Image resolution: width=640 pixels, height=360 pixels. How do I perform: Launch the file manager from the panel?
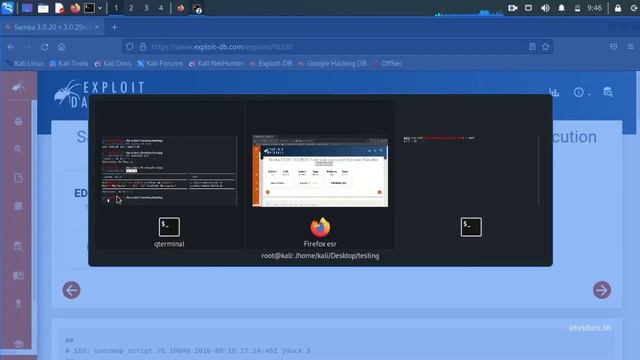(x=43, y=8)
